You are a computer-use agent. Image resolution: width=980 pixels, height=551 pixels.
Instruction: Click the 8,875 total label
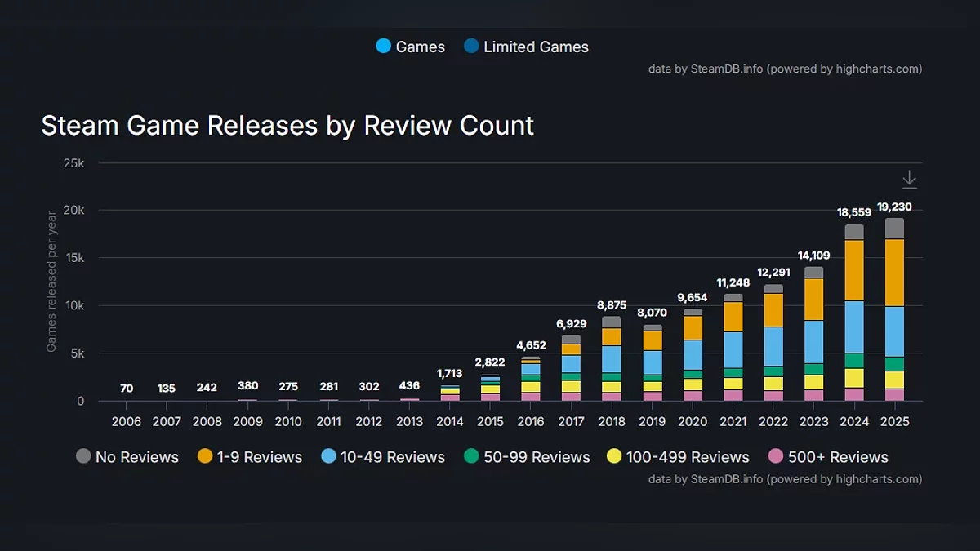click(x=612, y=304)
